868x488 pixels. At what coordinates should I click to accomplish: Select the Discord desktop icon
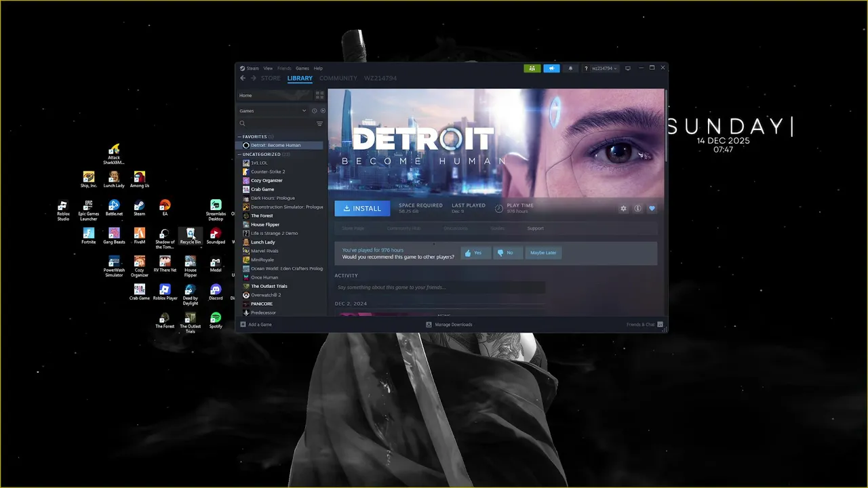[216, 292]
